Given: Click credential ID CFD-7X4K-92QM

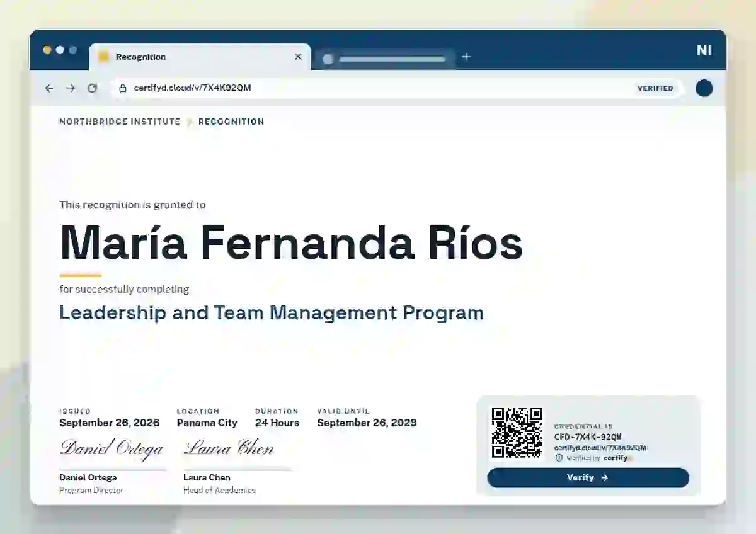Looking at the screenshot, I should point(588,436).
